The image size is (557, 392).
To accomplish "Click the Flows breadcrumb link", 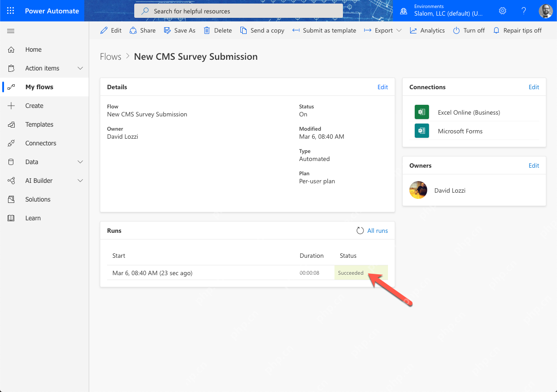I will pos(111,57).
